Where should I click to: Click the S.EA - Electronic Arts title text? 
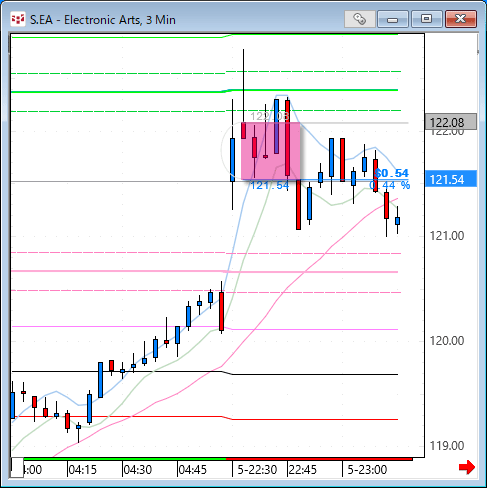pyautogui.click(x=103, y=20)
